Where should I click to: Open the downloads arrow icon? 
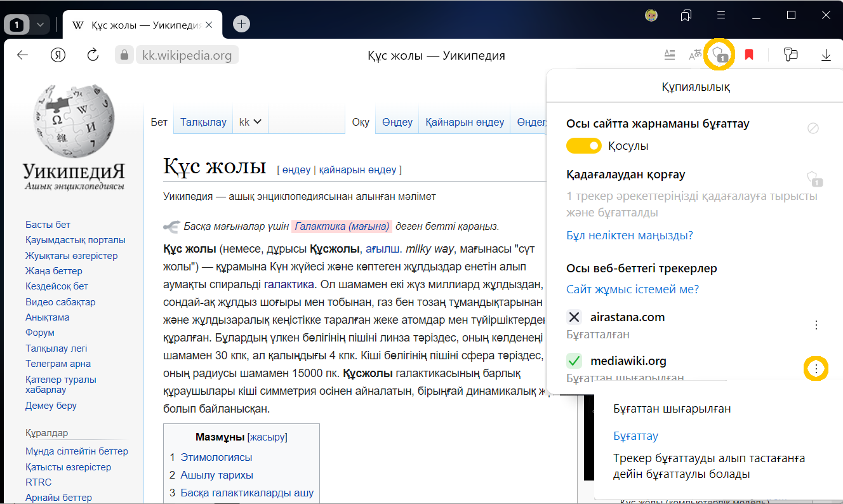coord(826,55)
